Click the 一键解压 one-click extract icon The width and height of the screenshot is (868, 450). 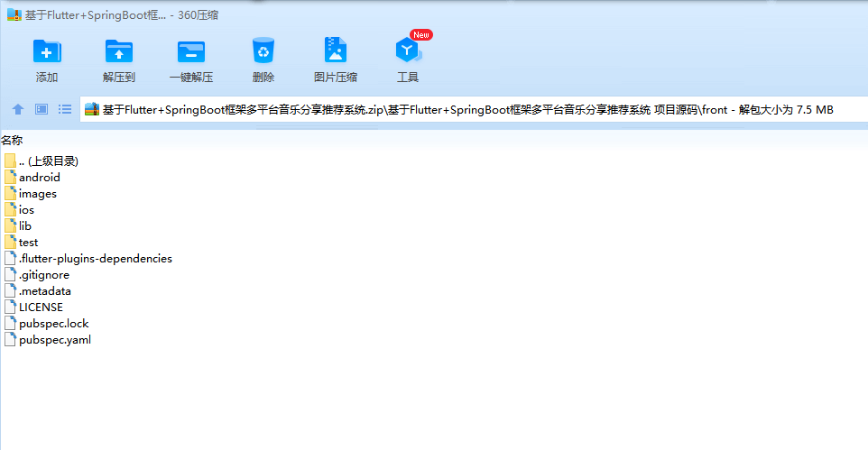(191, 51)
